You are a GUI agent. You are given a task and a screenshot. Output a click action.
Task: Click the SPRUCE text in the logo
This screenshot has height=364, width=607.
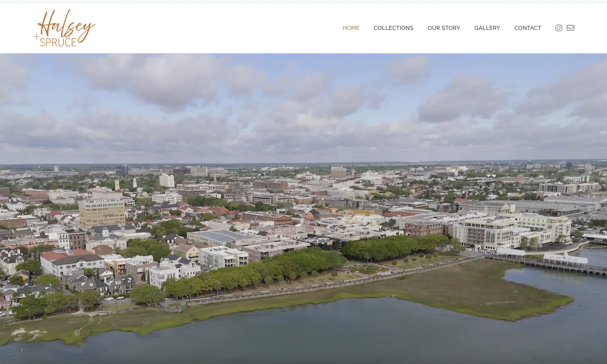point(58,42)
